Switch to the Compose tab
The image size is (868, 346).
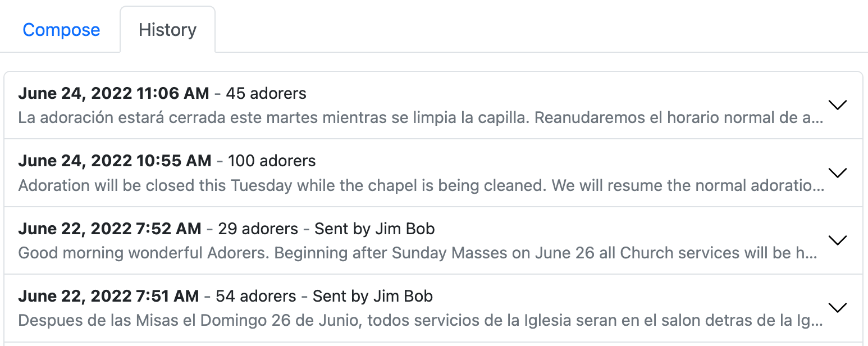click(x=61, y=30)
